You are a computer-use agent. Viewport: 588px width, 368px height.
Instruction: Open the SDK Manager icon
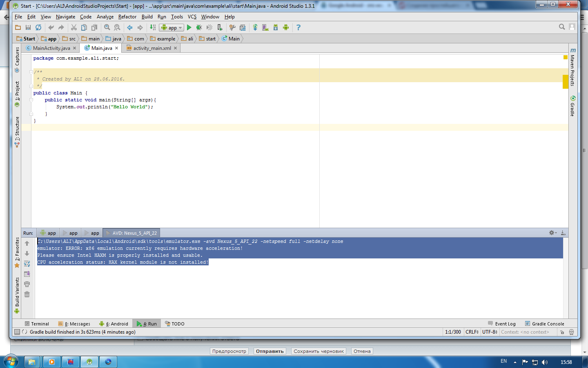[276, 27]
